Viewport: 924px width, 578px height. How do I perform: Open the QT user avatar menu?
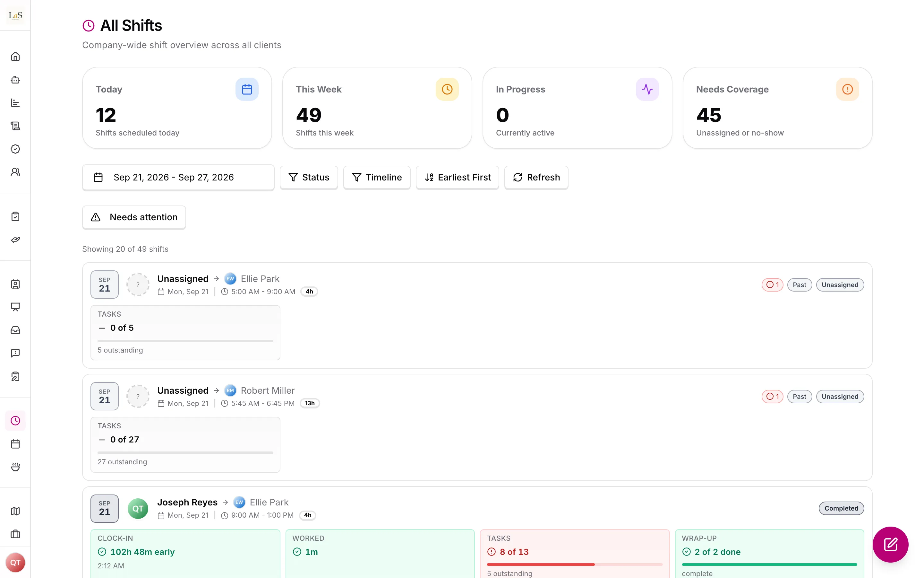pos(15,563)
